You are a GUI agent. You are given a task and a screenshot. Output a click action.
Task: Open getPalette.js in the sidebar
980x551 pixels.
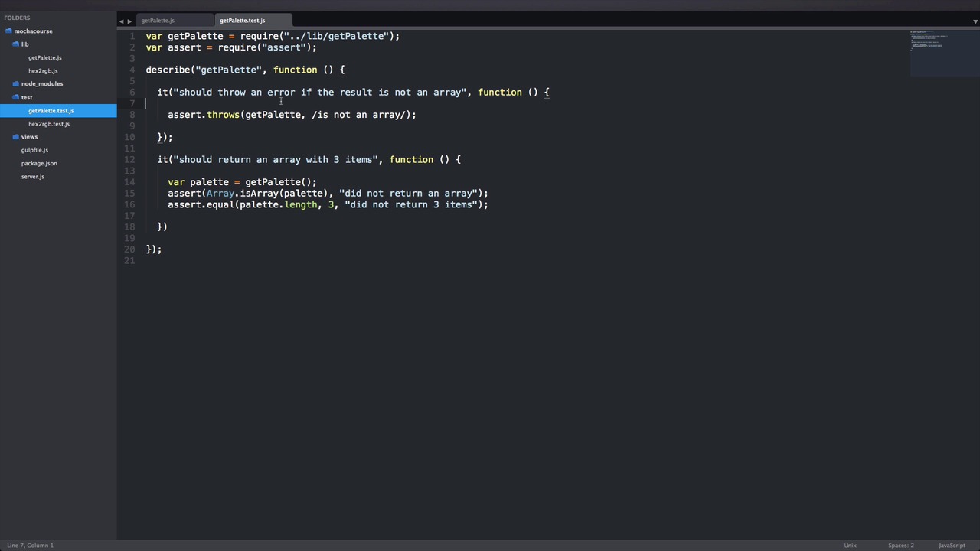(x=45, y=58)
